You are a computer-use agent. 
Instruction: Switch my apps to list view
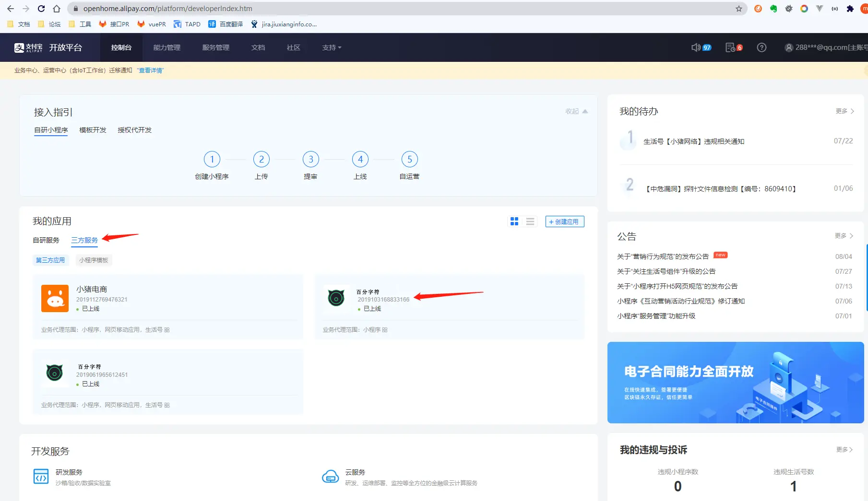pos(530,221)
